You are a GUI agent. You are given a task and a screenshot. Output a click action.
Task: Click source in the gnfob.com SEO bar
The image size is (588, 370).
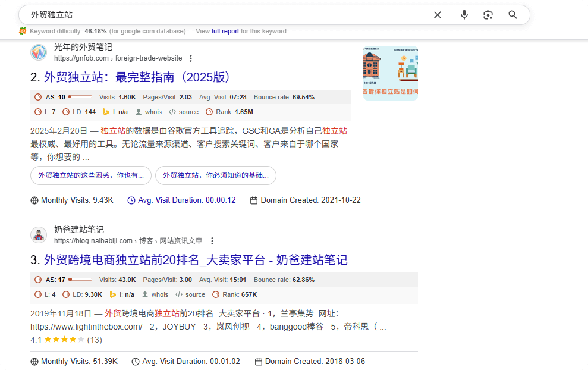pyautogui.click(x=188, y=112)
